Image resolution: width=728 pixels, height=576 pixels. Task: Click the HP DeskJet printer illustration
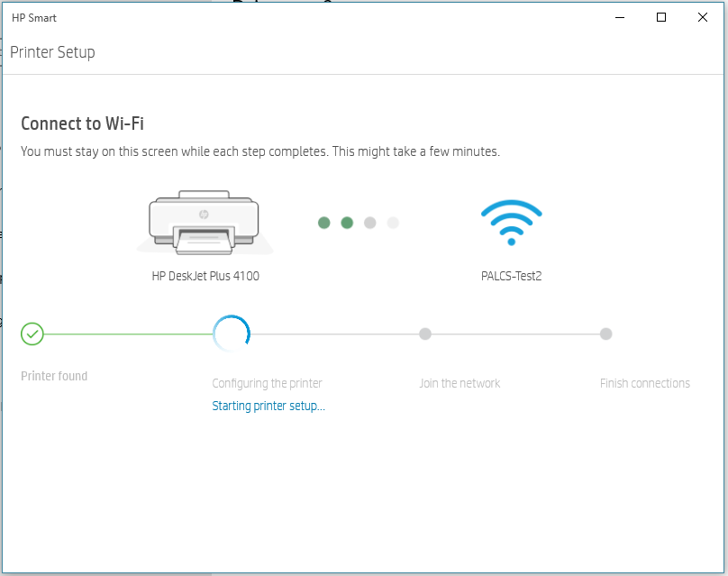pyautogui.click(x=205, y=223)
